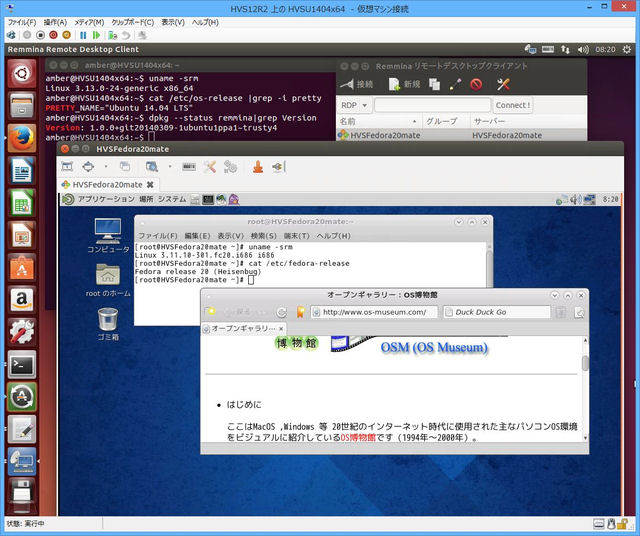
Task: Click 新規 new connection button in Remmina
Action: 404,84
